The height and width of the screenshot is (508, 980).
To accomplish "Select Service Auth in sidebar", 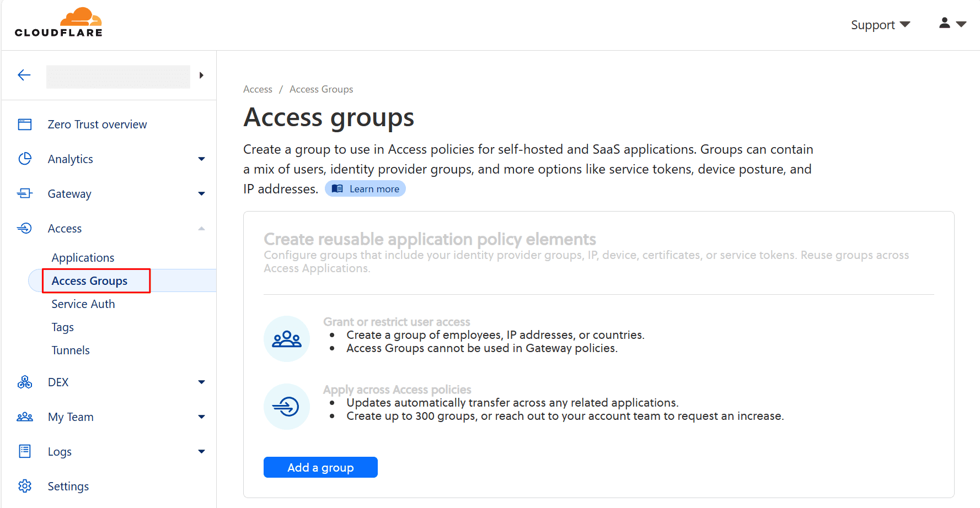I will [x=83, y=304].
